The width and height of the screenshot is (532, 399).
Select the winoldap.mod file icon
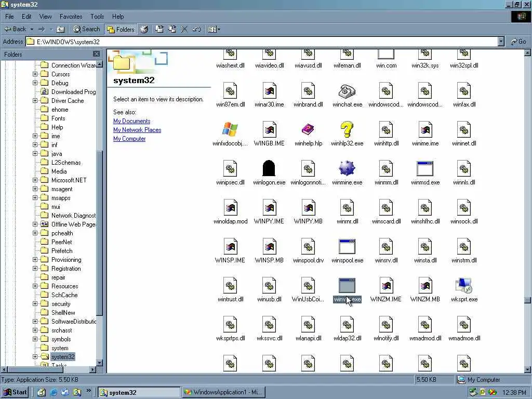pos(230,208)
